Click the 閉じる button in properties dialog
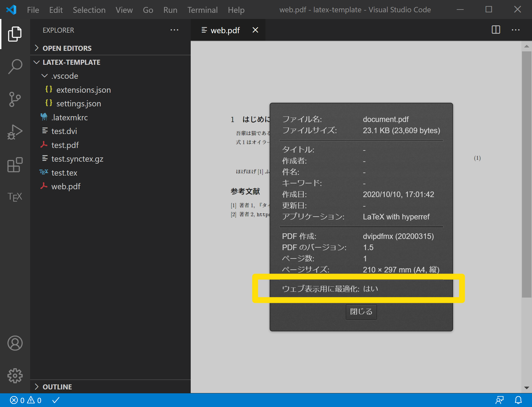Viewport: 532px width, 407px height. tap(361, 312)
